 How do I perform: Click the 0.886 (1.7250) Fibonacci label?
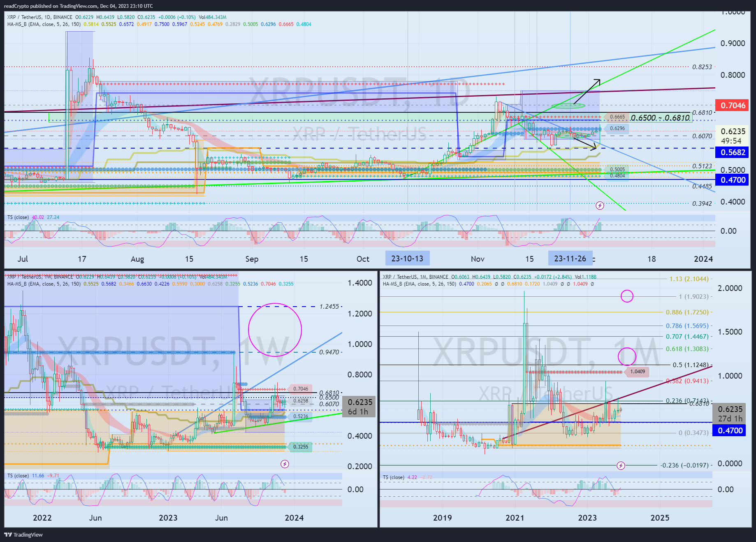(687, 312)
